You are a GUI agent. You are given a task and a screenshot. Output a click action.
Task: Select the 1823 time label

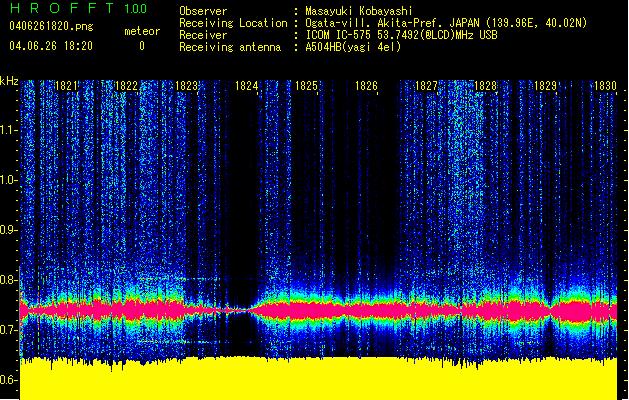coord(186,86)
